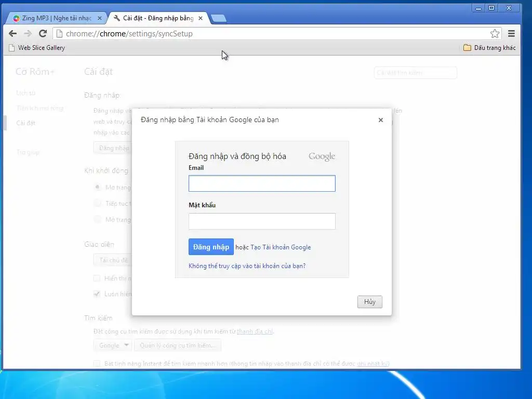This screenshot has width=532, height=399.
Task: Click the blue Đăng nhập sign-in button
Action: 211,247
